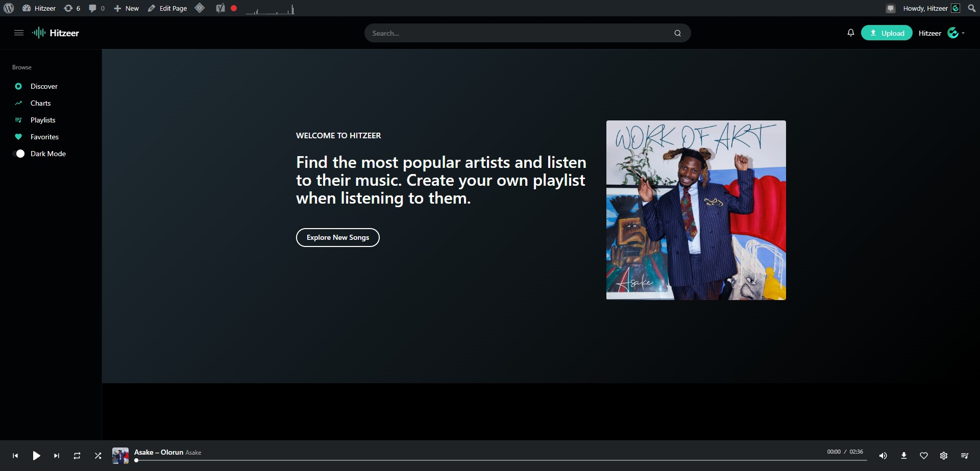Click the WELCOME TO HITZEER heading
The image size is (980, 471).
point(338,136)
